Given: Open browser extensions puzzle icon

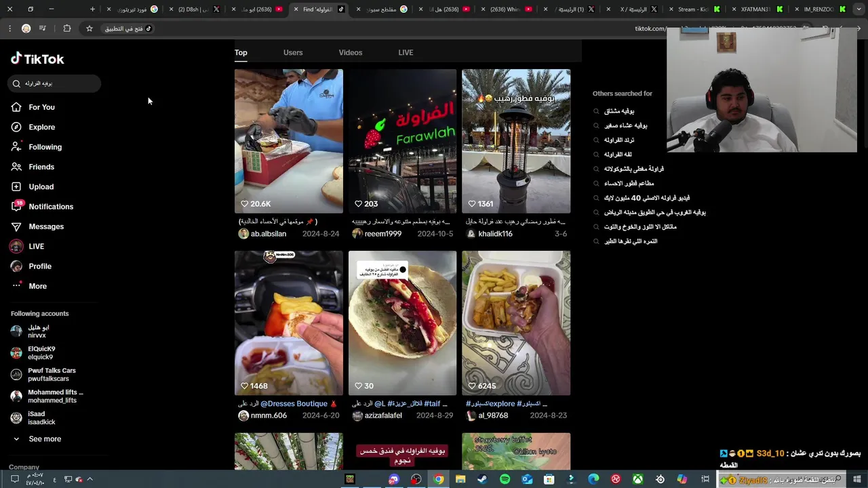Looking at the screenshot, I should [66, 28].
